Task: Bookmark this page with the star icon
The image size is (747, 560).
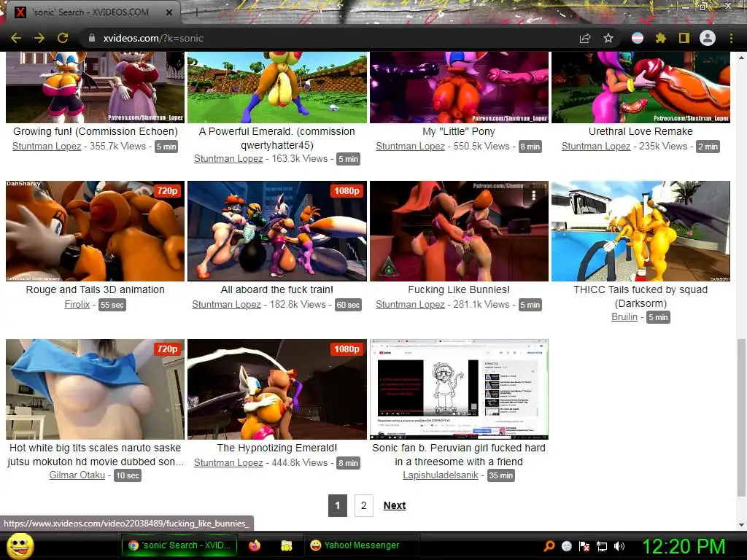Action: coord(608,38)
